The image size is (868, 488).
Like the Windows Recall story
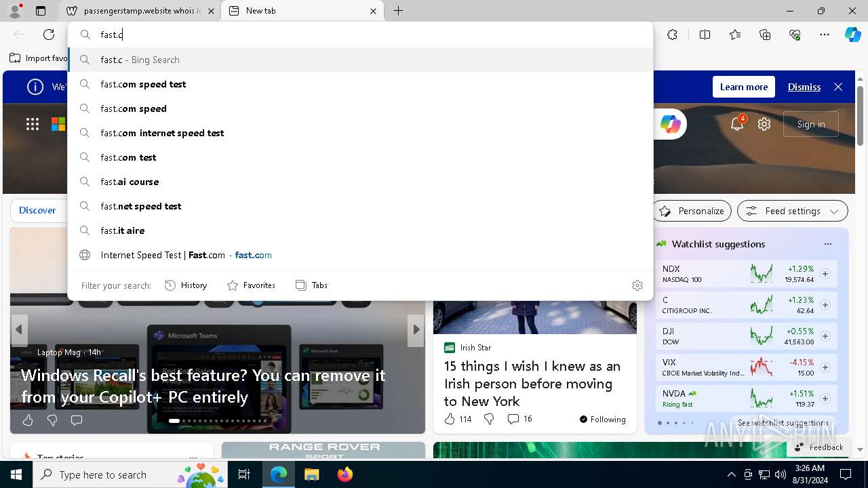pyautogui.click(x=28, y=420)
